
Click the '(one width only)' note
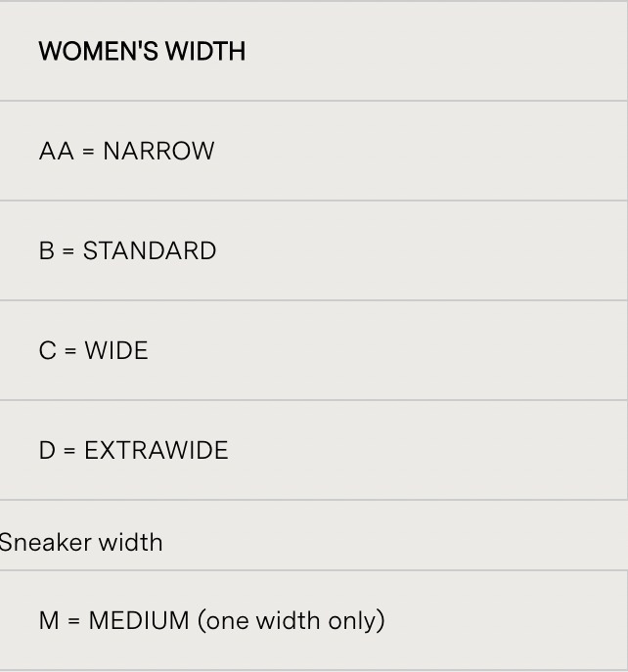point(292,620)
